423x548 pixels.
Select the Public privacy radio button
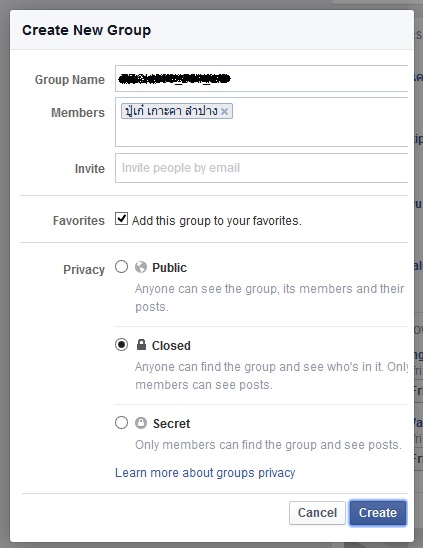(121, 267)
